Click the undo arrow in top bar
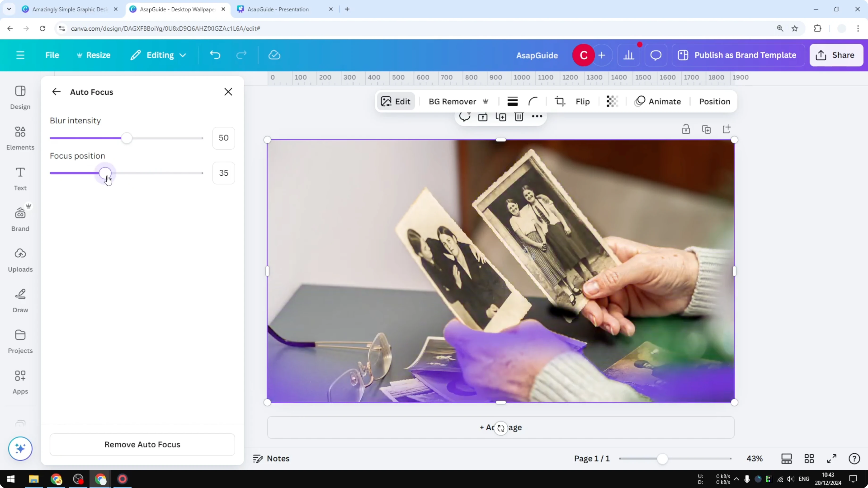Viewport: 868px width, 488px height. click(x=215, y=55)
